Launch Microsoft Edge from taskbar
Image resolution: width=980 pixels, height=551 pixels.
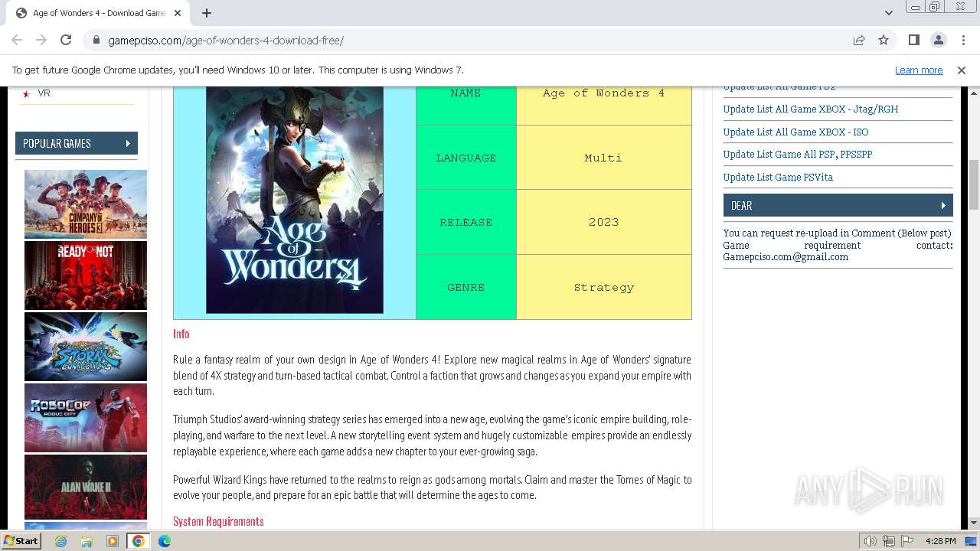pyautogui.click(x=165, y=541)
